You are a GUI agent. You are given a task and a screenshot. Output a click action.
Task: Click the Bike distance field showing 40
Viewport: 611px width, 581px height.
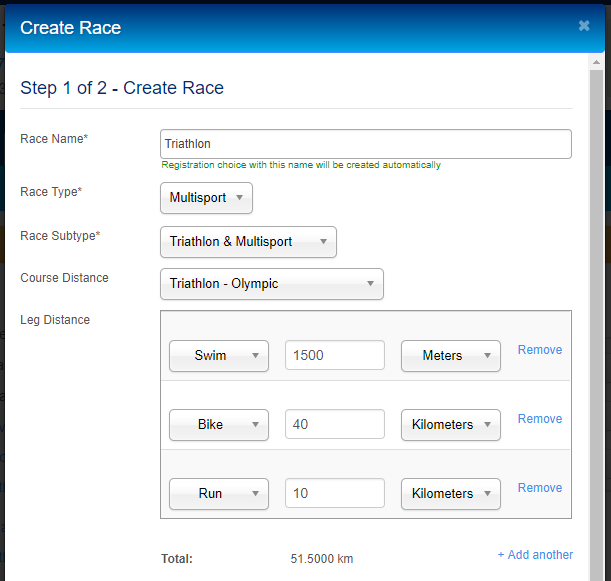click(x=335, y=424)
